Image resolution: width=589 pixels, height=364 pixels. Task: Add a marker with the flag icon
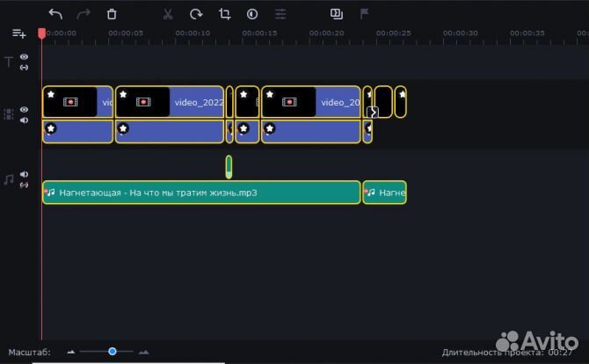(365, 14)
